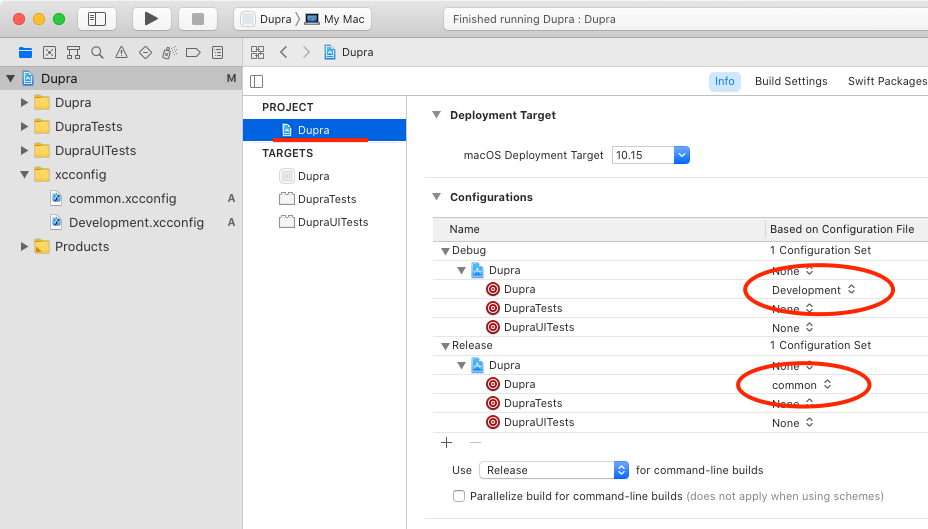928x529 pixels.
Task: Click the add configuration plus button
Action: click(447, 442)
